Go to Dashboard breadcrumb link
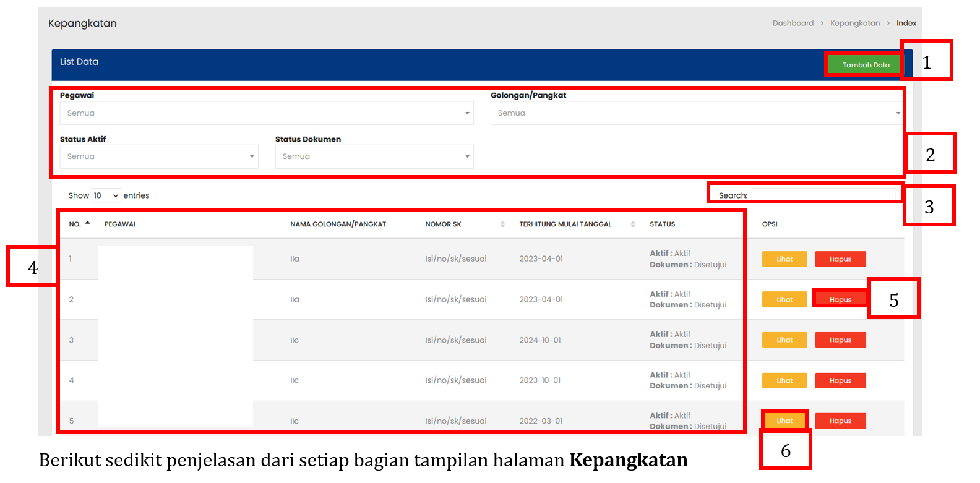 [793, 23]
